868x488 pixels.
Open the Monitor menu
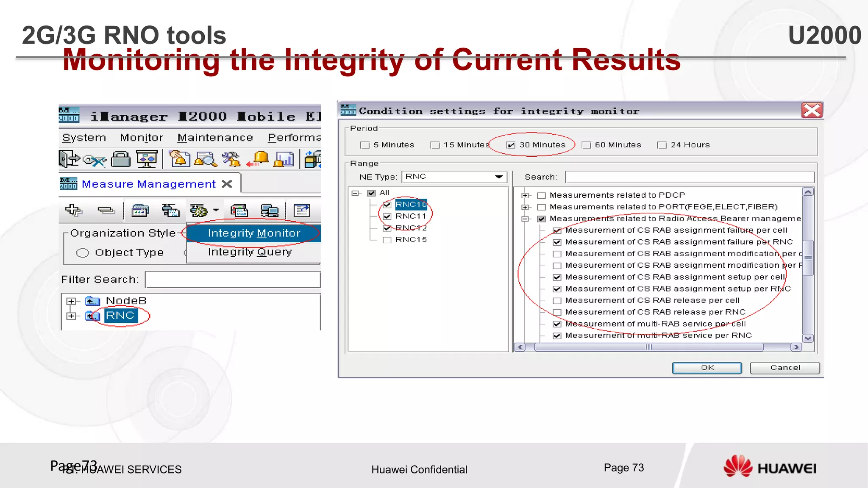pos(142,138)
